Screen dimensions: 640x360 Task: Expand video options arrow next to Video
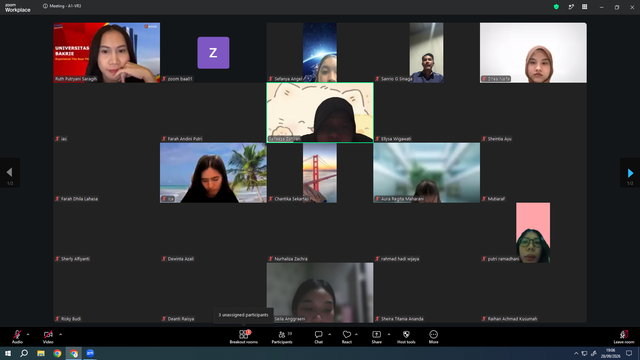click(60, 334)
